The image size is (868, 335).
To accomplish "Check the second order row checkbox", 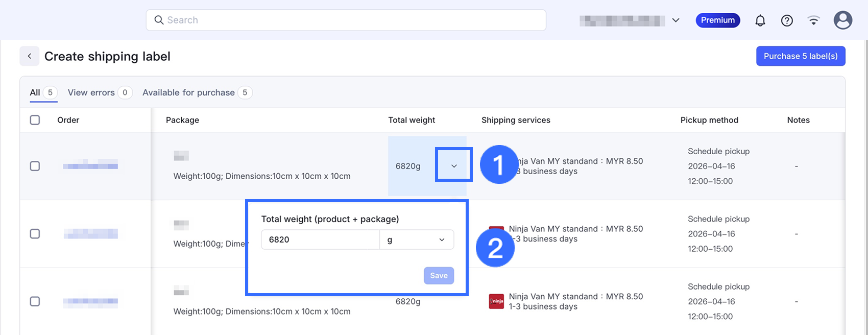I will [35, 234].
